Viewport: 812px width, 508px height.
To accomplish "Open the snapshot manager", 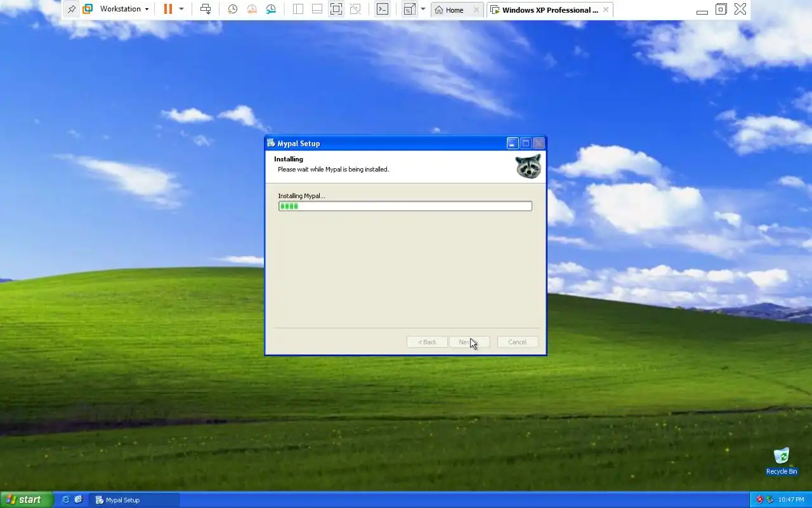I will (x=271, y=10).
